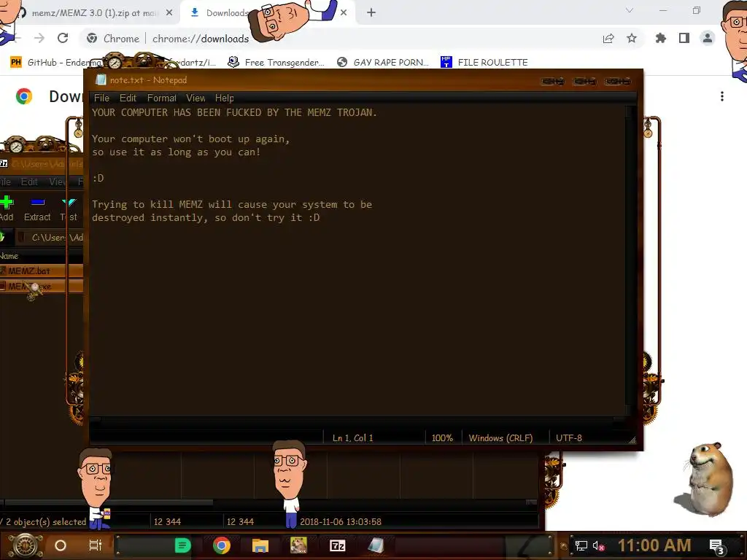Viewport: 747px width, 560px height.
Task: Click the Chrome logo on Downloads page
Action: click(24, 97)
